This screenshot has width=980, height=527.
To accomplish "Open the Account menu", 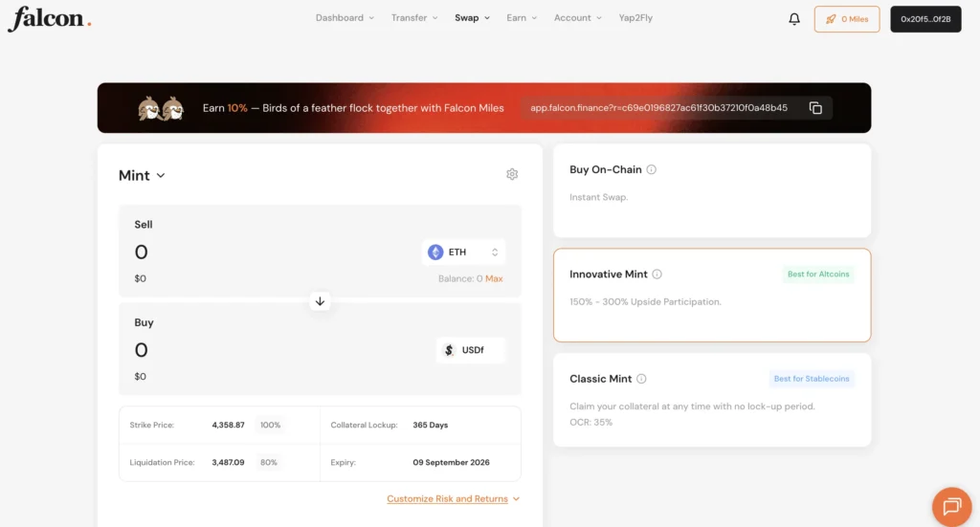I will point(577,17).
